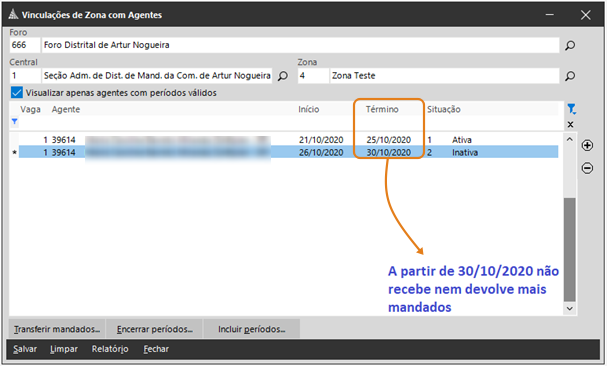
Task: Minimize the Vinculações de Zona window
Action: coord(550,15)
